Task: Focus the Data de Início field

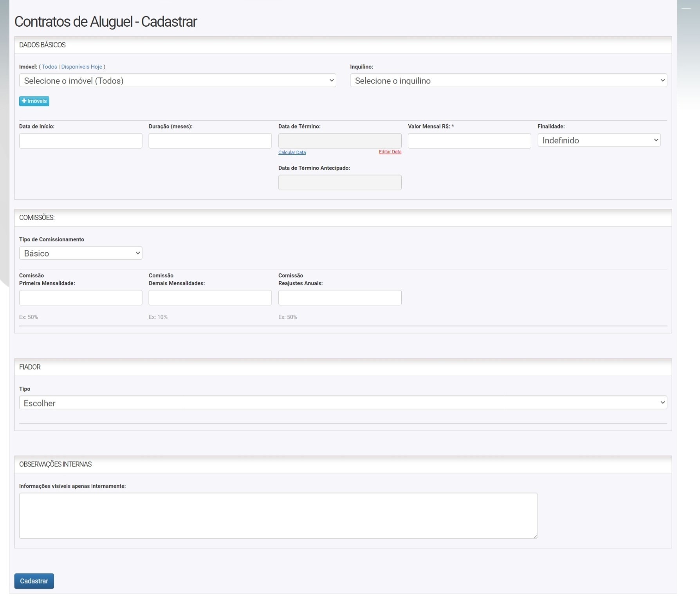Action: point(81,141)
